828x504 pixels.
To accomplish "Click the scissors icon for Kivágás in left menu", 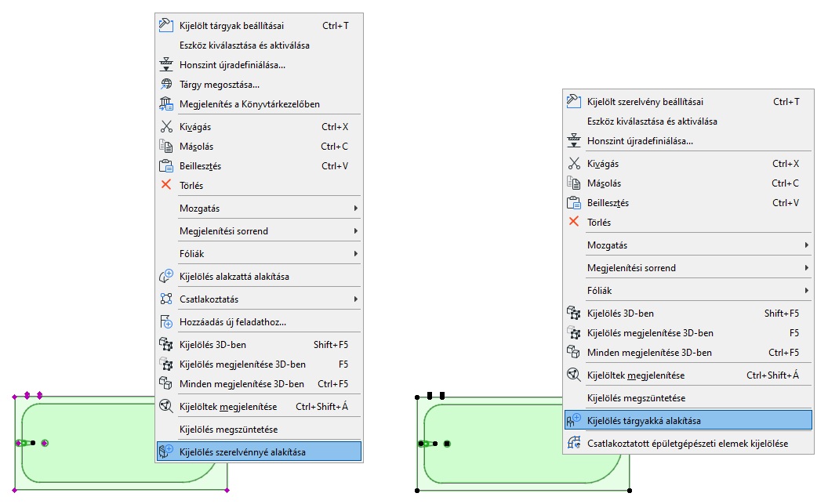I will (165, 127).
